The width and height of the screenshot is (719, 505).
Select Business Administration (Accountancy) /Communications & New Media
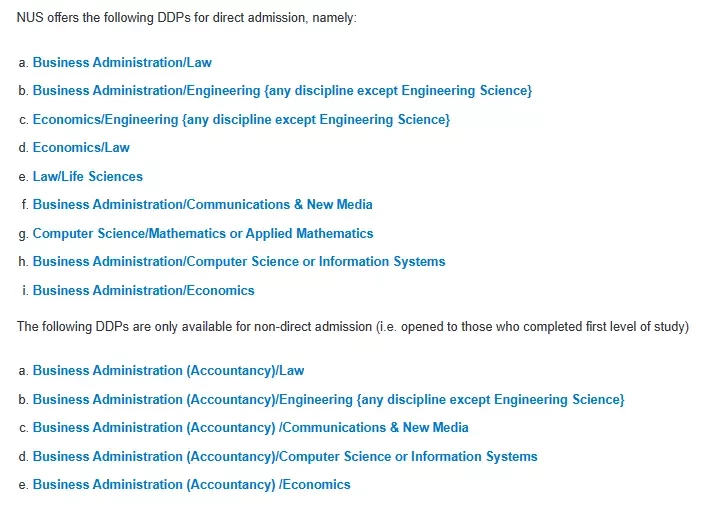coord(250,427)
